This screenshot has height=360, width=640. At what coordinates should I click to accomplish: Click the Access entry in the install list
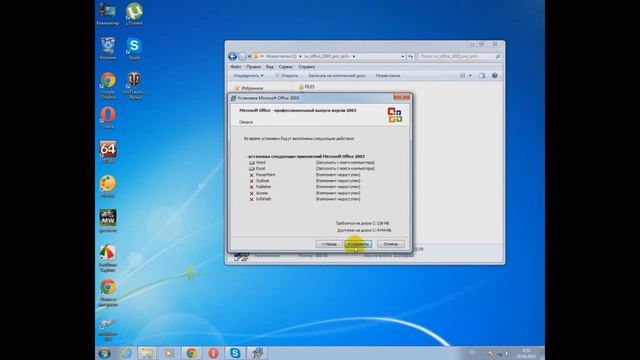262,193
